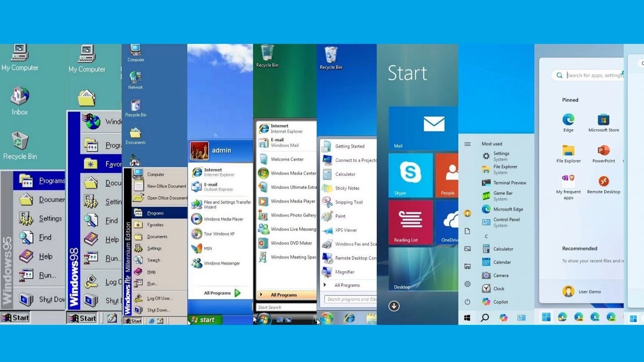
Task: Open Files and Settings Transfer Wizard
Action: click(221, 204)
